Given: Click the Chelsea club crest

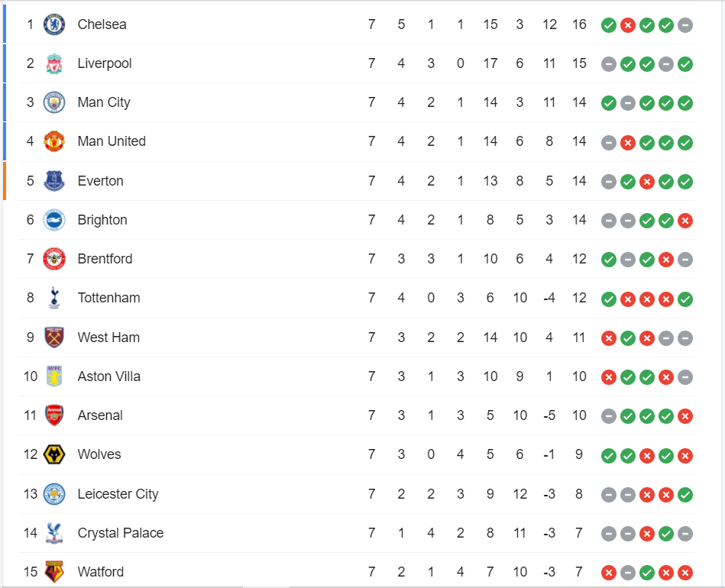Looking at the screenshot, I should point(54,24).
